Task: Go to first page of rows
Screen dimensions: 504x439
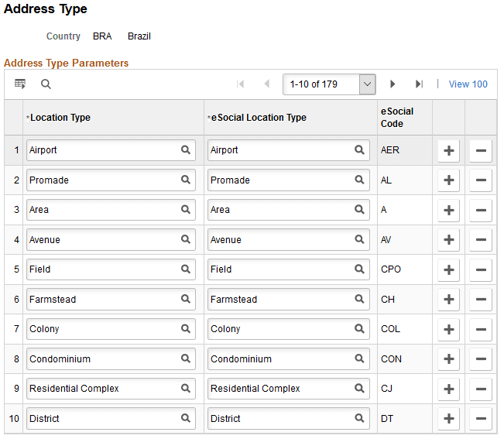Action: point(241,84)
